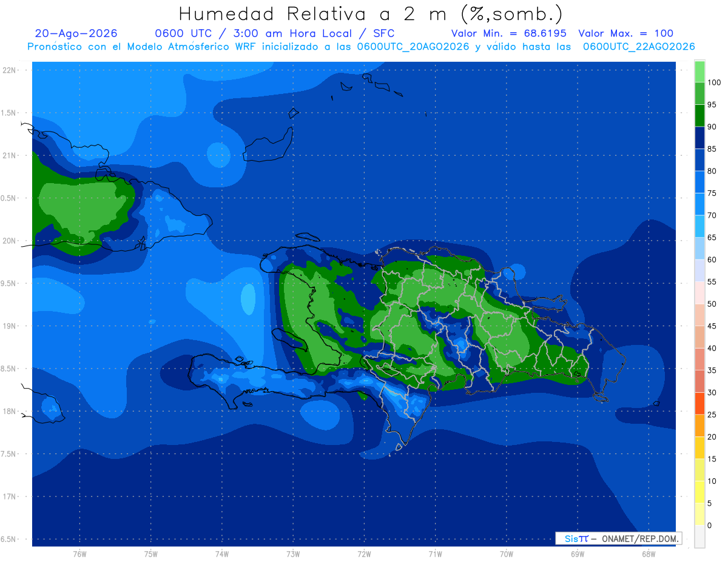
Task: Click the legend value '85'
Action: click(x=712, y=149)
